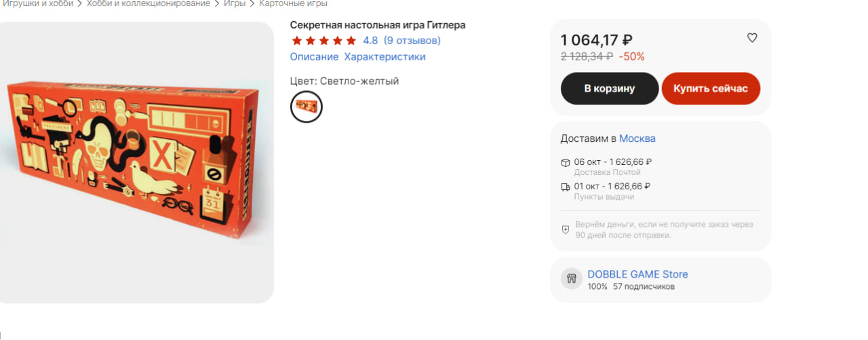Click the parcel box icon for postal delivery
Image resolution: width=868 pixels, height=340 pixels.
tap(566, 162)
